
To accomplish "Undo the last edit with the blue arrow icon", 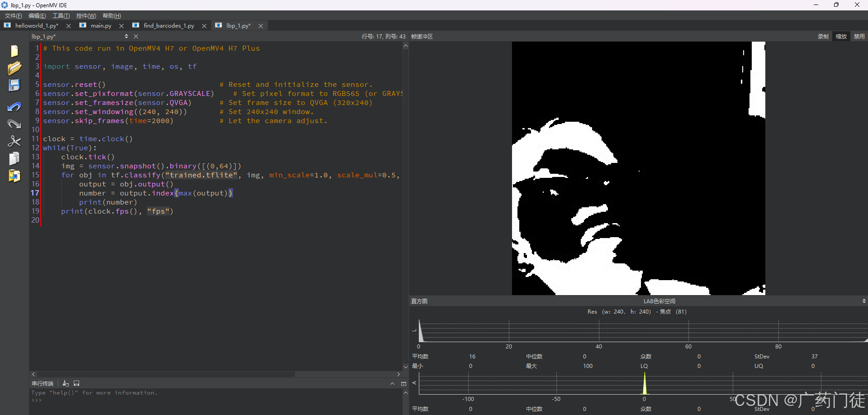I will pyautogui.click(x=14, y=107).
